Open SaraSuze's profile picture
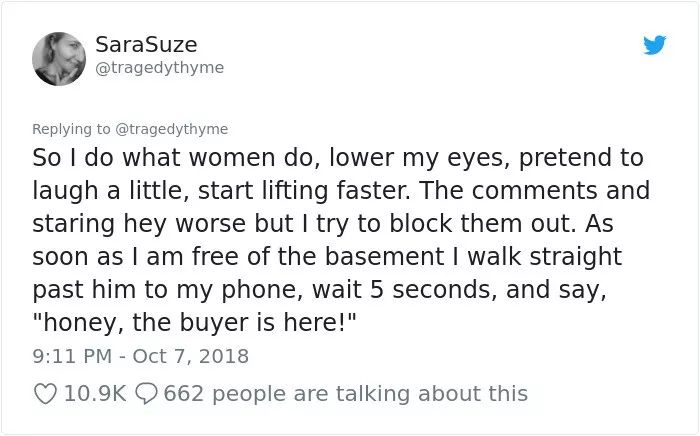Screen dimensions: 700x436 [x=59, y=59]
